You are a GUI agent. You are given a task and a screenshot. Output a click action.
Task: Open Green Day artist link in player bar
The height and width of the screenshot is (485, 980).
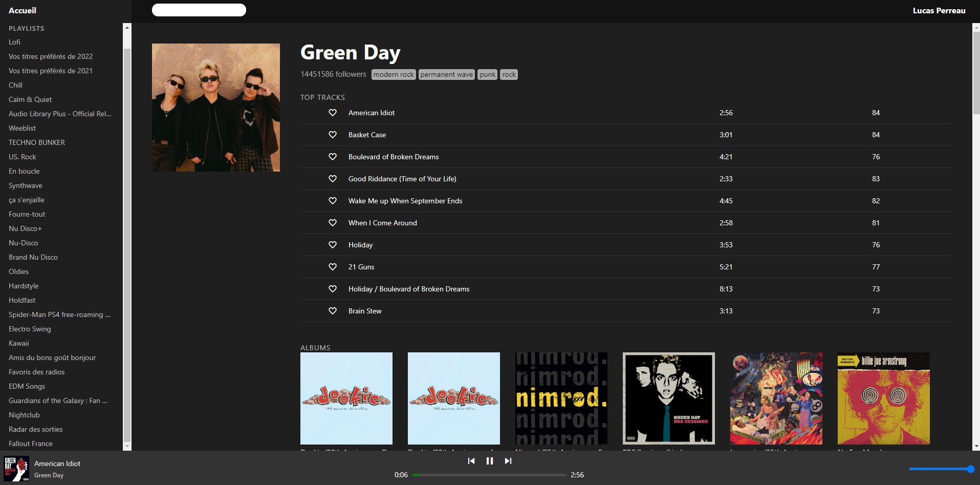[x=49, y=475]
